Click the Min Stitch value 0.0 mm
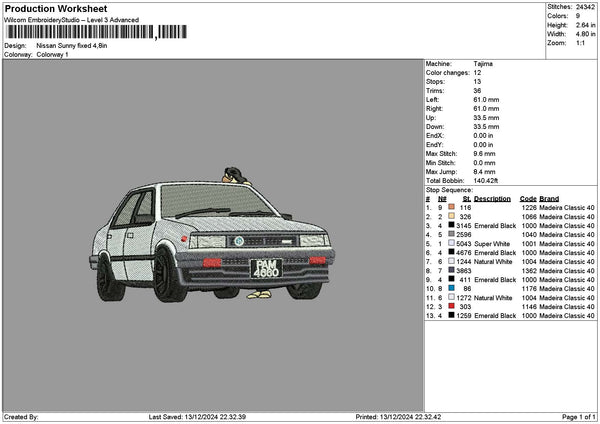Image resolution: width=600 pixels, height=424 pixels. pos(484,163)
